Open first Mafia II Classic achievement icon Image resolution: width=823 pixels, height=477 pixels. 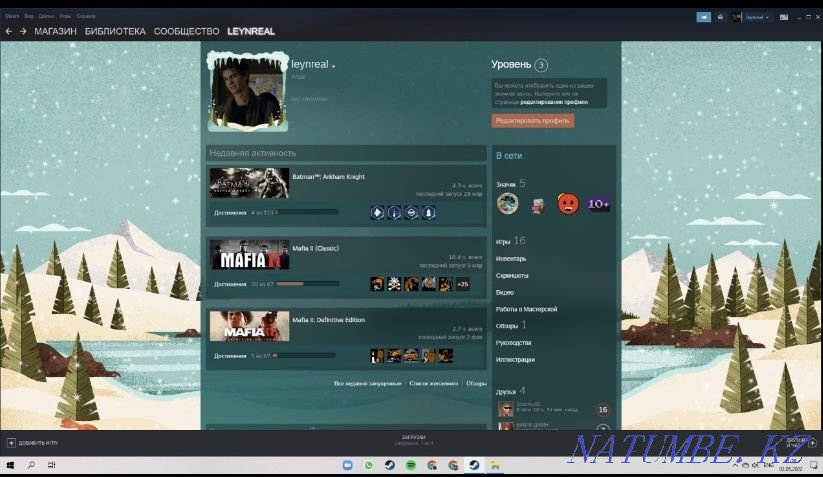(377, 284)
